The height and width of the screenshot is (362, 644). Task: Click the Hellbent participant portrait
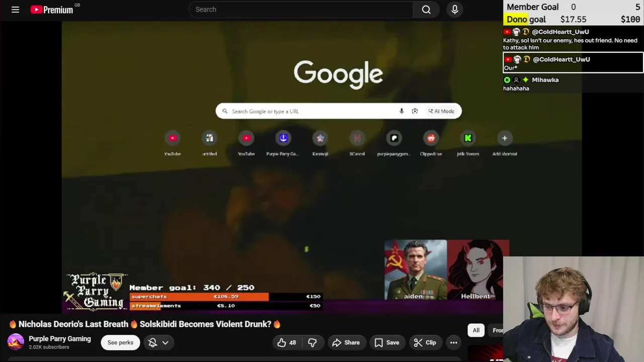coord(478,270)
